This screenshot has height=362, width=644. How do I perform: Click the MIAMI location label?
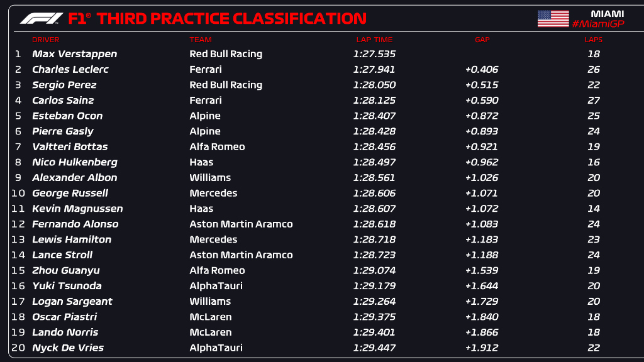pos(607,13)
